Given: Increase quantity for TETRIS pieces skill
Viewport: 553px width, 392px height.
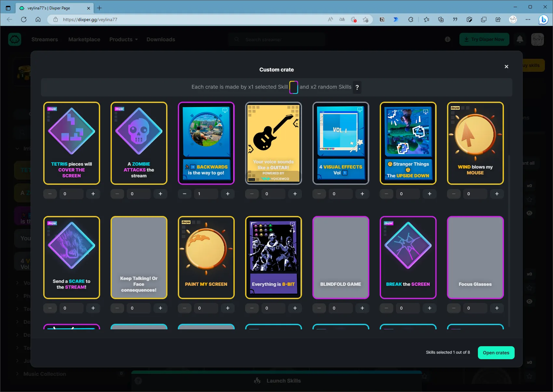Looking at the screenshot, I should [x=93, y=194].
